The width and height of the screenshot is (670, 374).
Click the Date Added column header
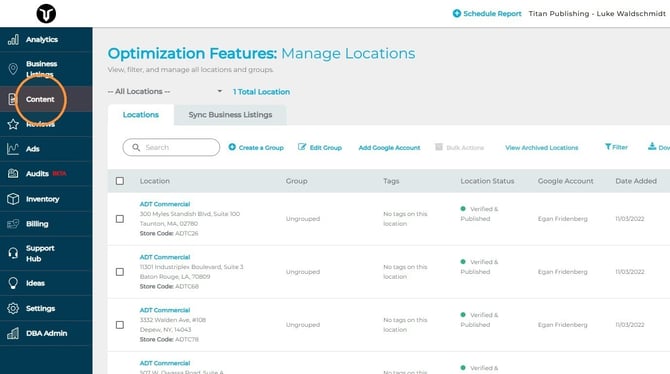636,181
